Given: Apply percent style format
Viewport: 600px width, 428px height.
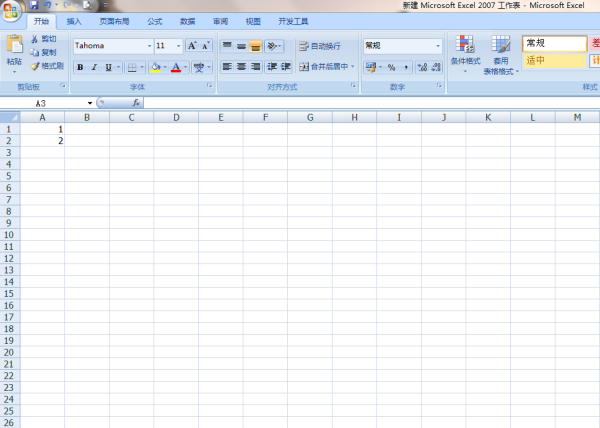Looking at the screenshot, I should click(391, 67).
